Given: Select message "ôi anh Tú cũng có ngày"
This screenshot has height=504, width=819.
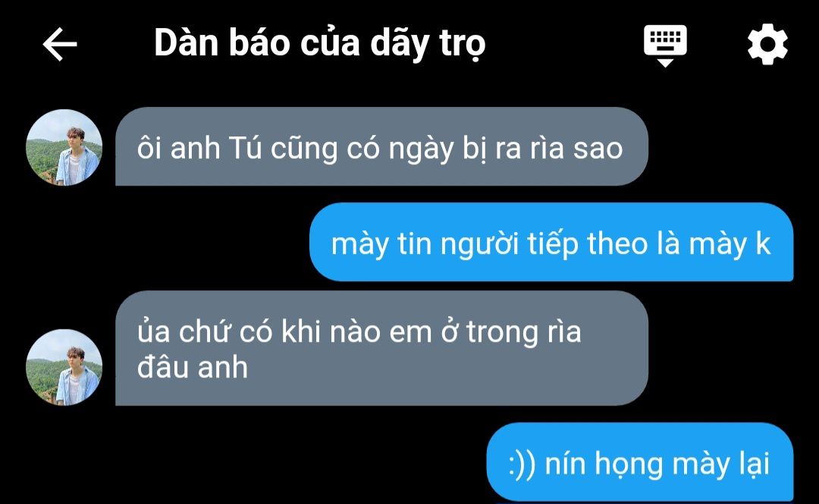Looking at the screenshot, I should tap(381, 146).
